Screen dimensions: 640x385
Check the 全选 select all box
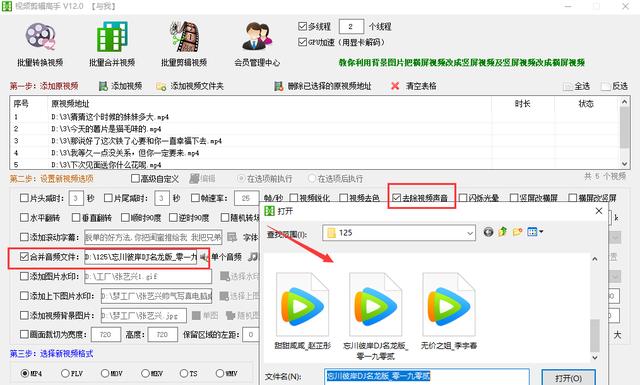[567, 87]
